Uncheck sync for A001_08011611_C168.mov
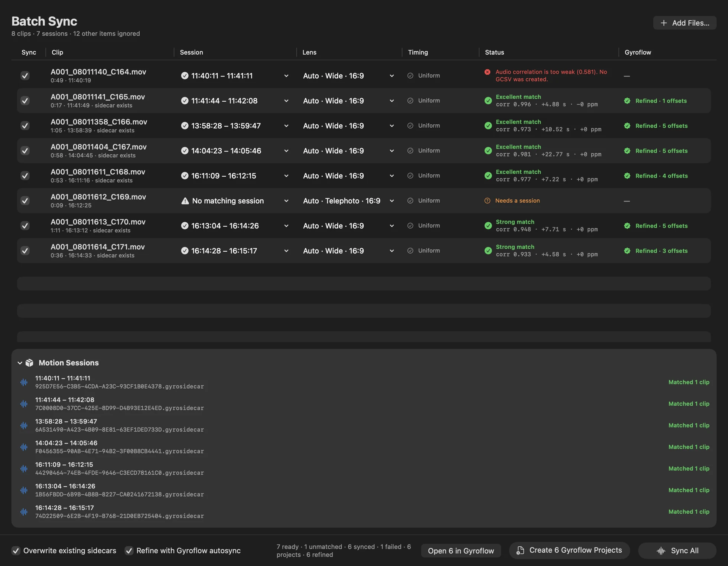The height and width of the screenshot is (566, 728). (x=25, y=176)
